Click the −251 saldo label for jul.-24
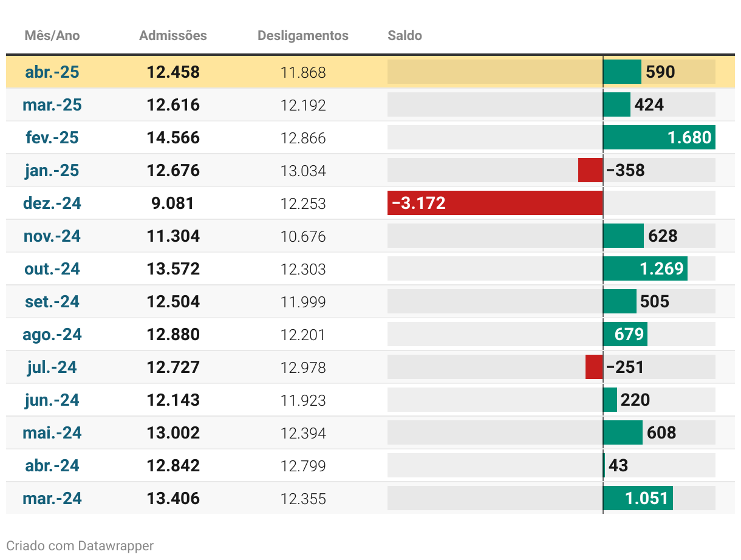Screen dimensions: 741x560 [625, 367]
